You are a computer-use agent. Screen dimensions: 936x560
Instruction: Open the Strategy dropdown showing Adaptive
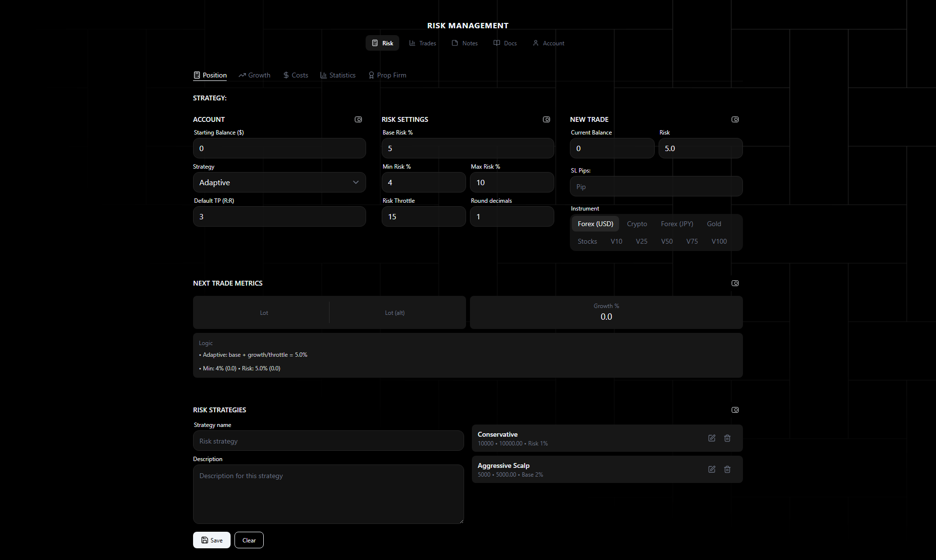279,182
